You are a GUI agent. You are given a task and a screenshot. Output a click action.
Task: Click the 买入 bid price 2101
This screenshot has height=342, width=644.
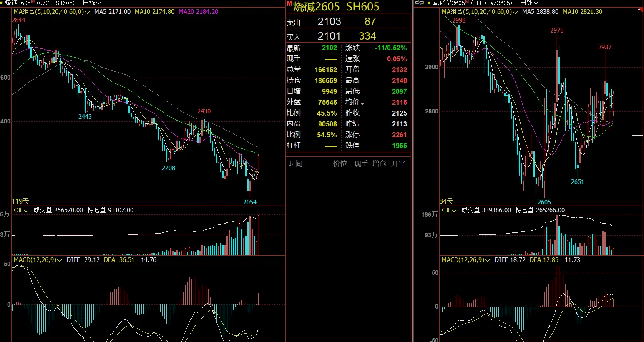pos(329,36)
